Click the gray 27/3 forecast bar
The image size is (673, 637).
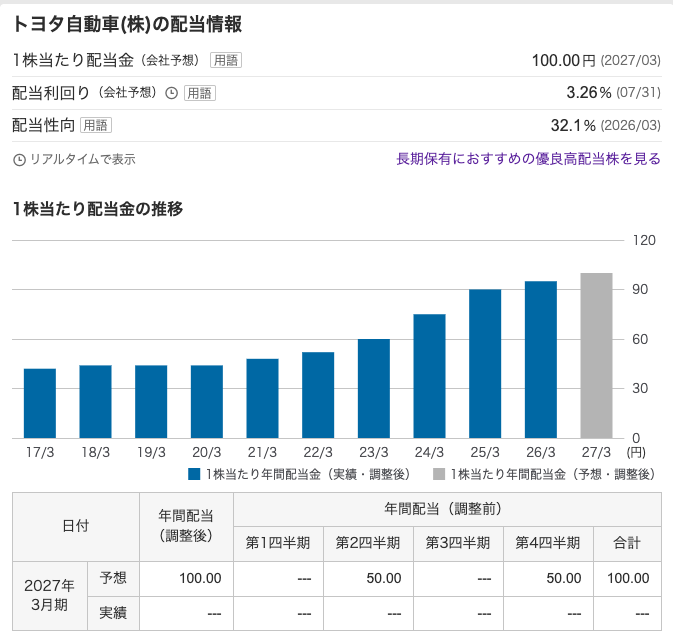[x=597, y=355]
